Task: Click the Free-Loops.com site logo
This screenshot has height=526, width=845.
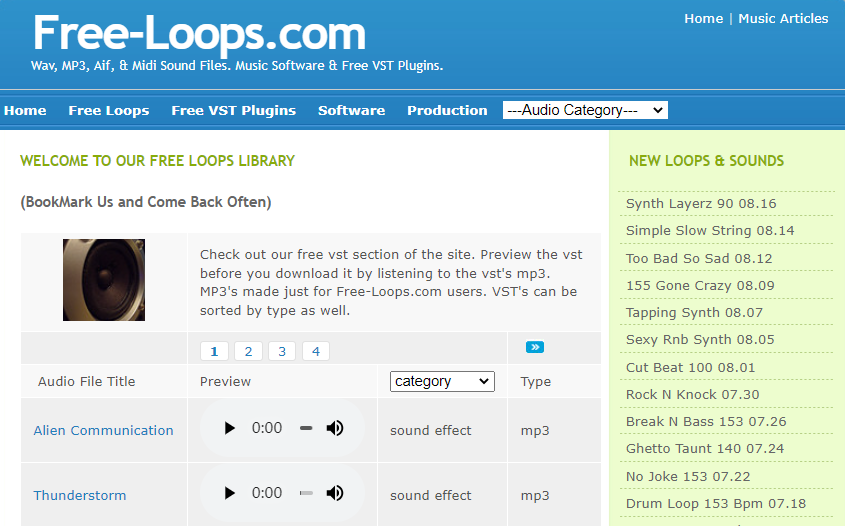Action: [199, 34]
